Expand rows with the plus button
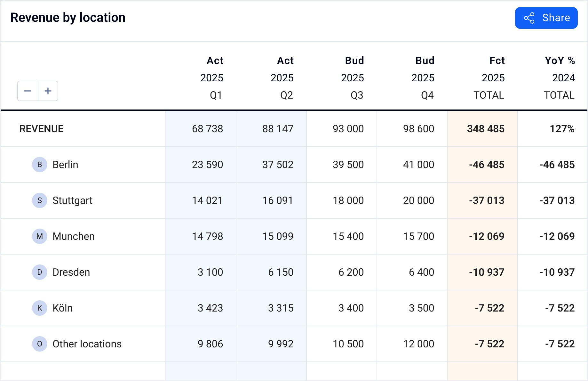Image resolution: width=588 pixels, height=381 pixels. (x=48, y=91)
